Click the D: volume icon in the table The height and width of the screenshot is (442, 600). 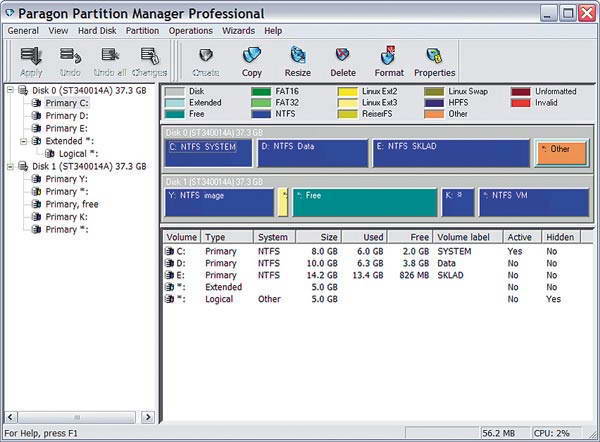[x=169, y=263]
